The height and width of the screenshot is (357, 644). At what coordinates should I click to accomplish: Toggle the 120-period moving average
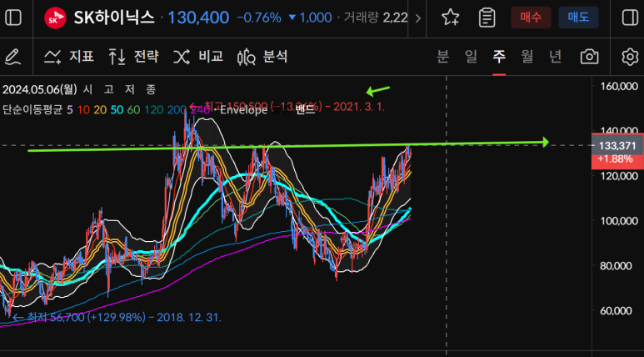click(x=152, y=109)
